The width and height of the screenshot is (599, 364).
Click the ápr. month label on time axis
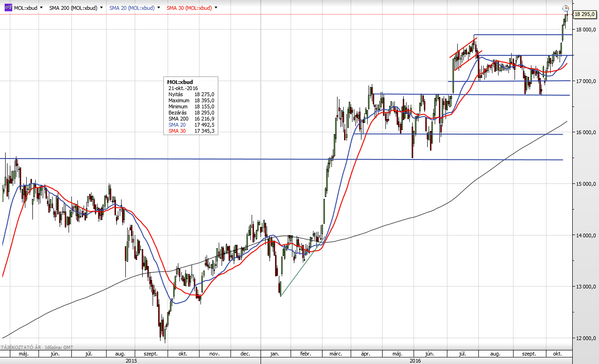pyautogui.click(x=366, y=354)
